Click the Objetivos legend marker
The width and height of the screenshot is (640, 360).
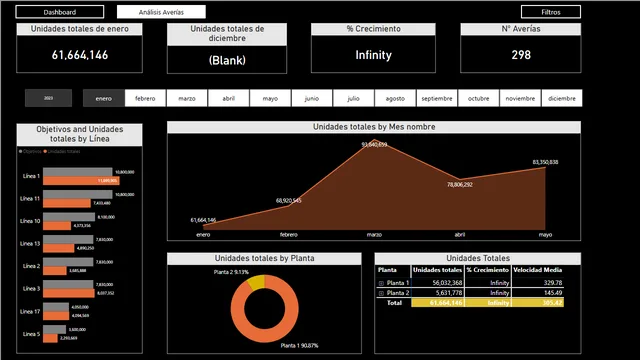coord(20,151)
